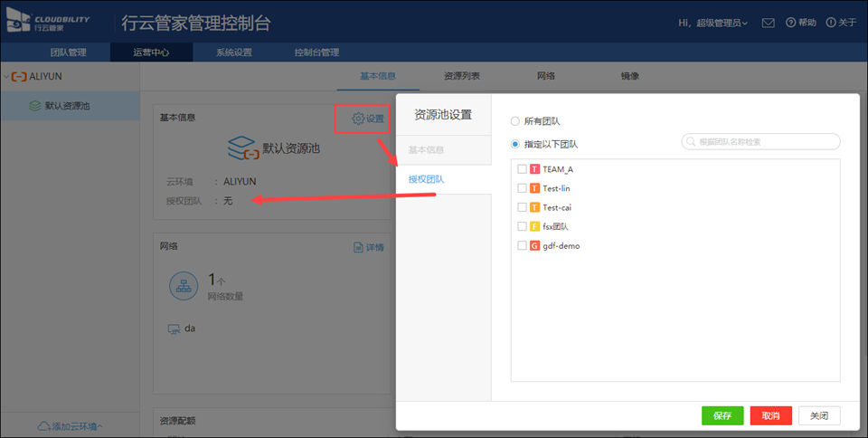The width and height of the screenshot is (868, 438).
Task: Check the TEAM_A checkbox
Action: coord(522,169)
